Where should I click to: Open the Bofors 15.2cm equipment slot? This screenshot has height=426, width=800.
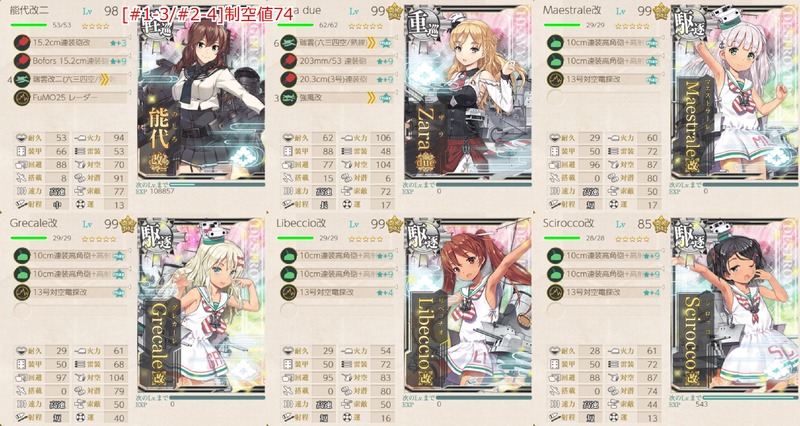[71, 61]
